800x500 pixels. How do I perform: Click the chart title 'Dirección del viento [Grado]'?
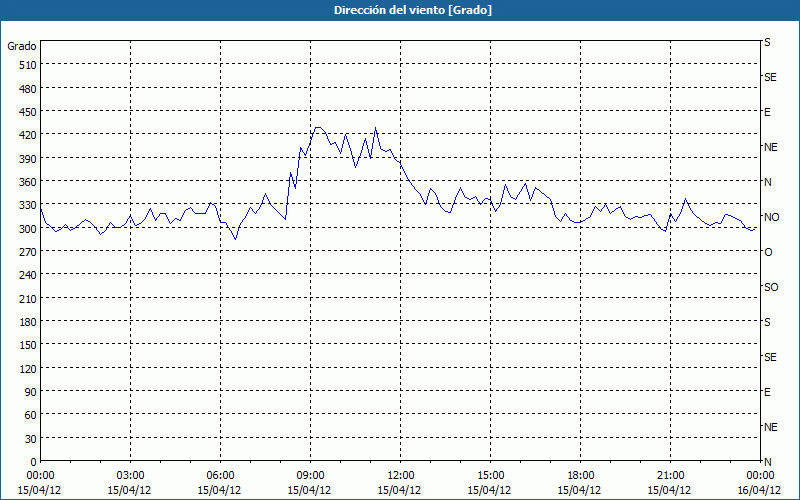[x=413, y=10]
